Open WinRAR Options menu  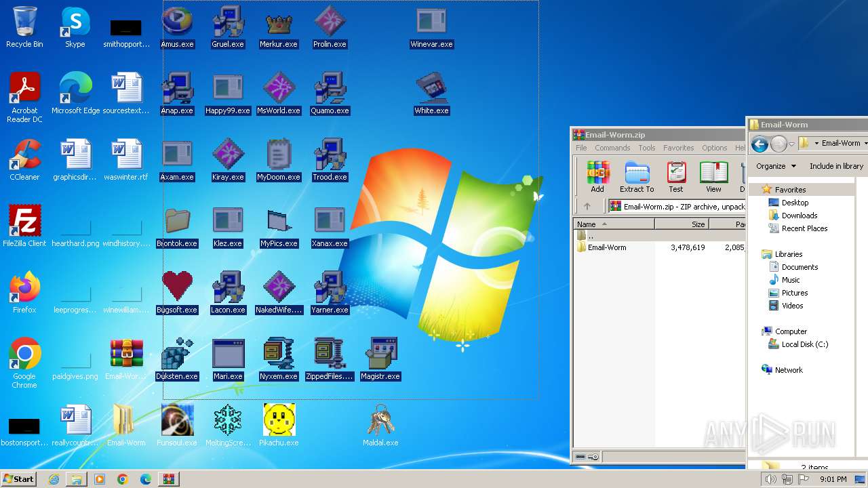click(x=714, y=148)
